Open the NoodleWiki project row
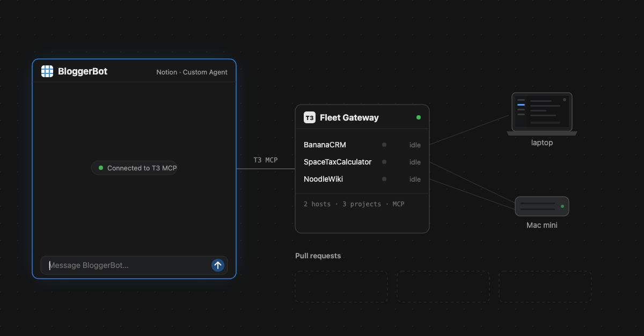The image size is (644, 336). click(x=362, y=179)
